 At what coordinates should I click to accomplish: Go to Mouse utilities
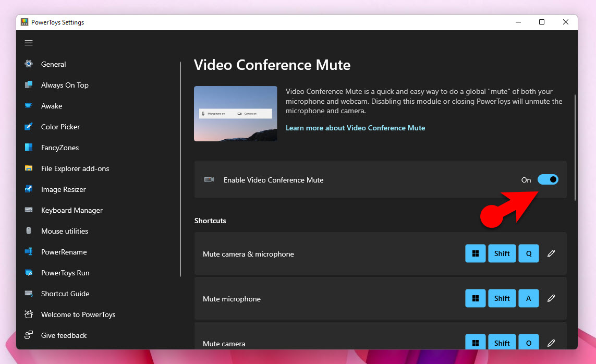(65, 231)
